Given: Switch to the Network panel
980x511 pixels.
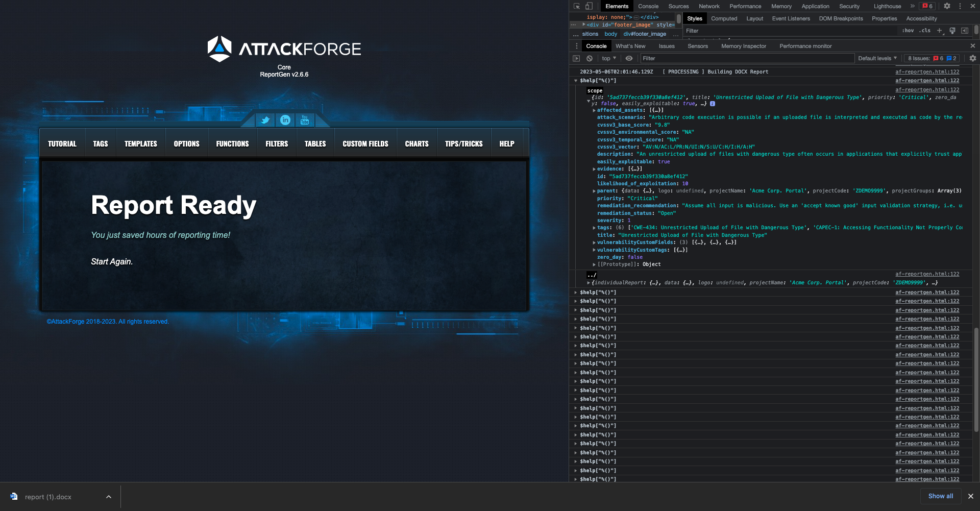Looking at the screenshot, I should pos(709,6).
